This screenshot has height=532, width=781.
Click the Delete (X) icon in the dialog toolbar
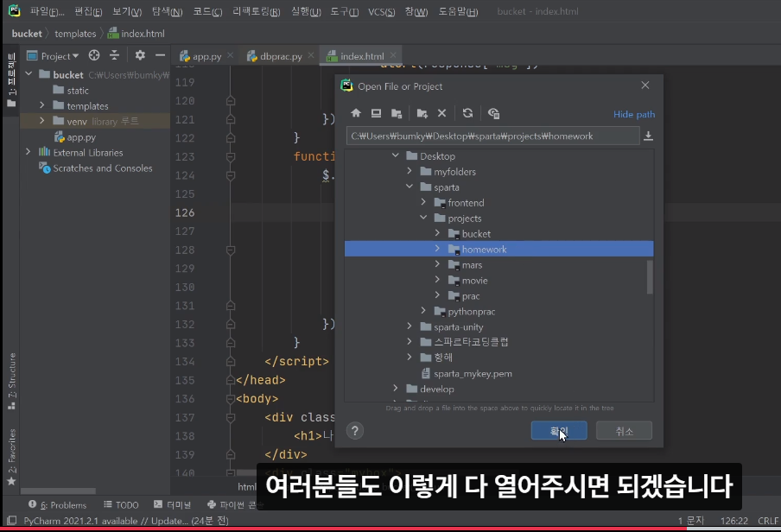[441, 113]
